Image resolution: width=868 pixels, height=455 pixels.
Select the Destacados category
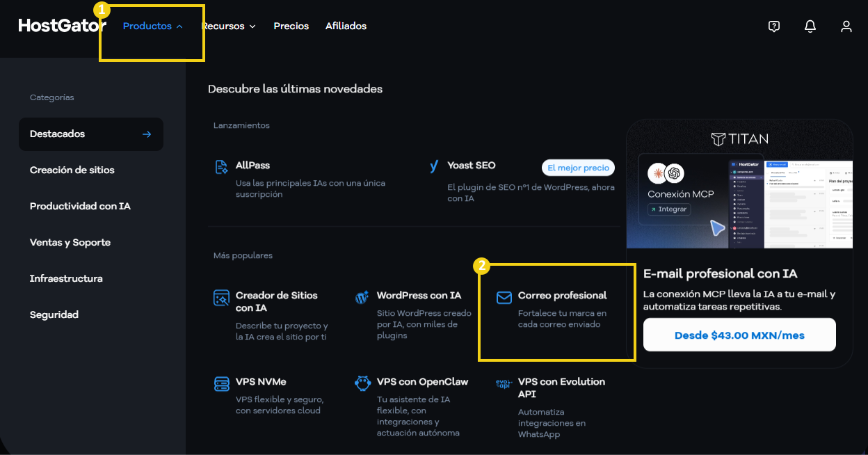[91, 134]
